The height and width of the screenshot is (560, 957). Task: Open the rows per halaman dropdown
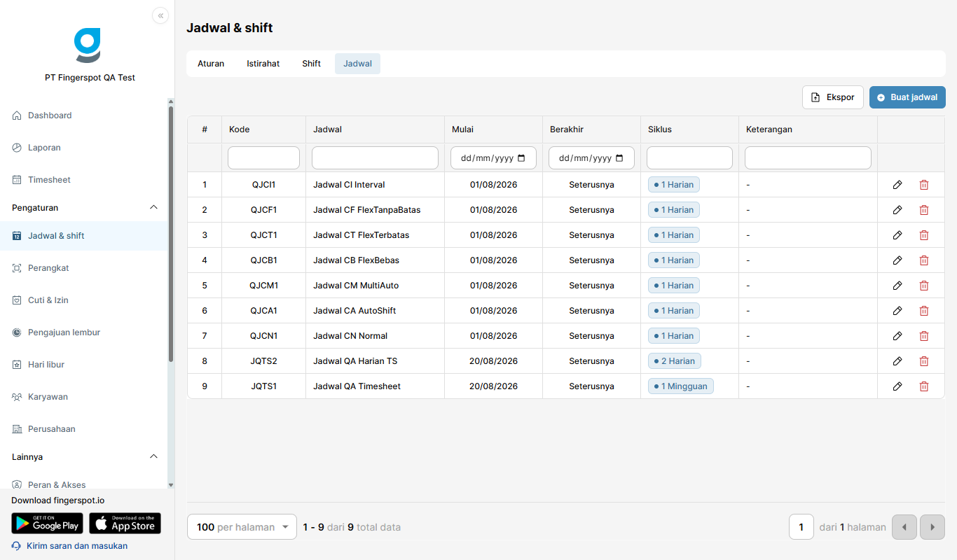(242, 527)
